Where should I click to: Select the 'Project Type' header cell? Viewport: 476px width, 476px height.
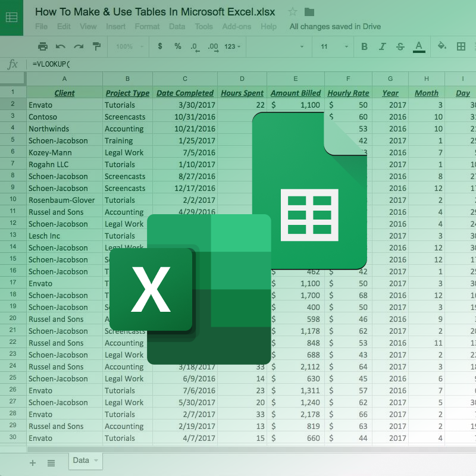click(127, 93)
